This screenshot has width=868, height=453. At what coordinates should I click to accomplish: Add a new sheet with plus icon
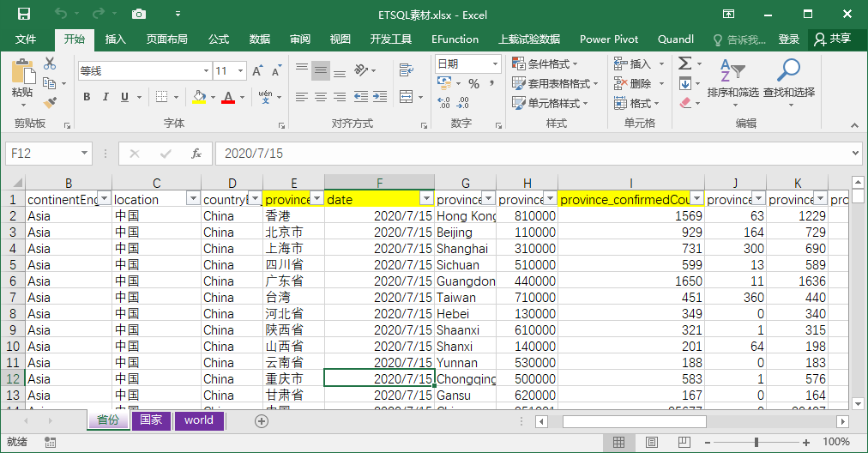click(x=262, y=421)
